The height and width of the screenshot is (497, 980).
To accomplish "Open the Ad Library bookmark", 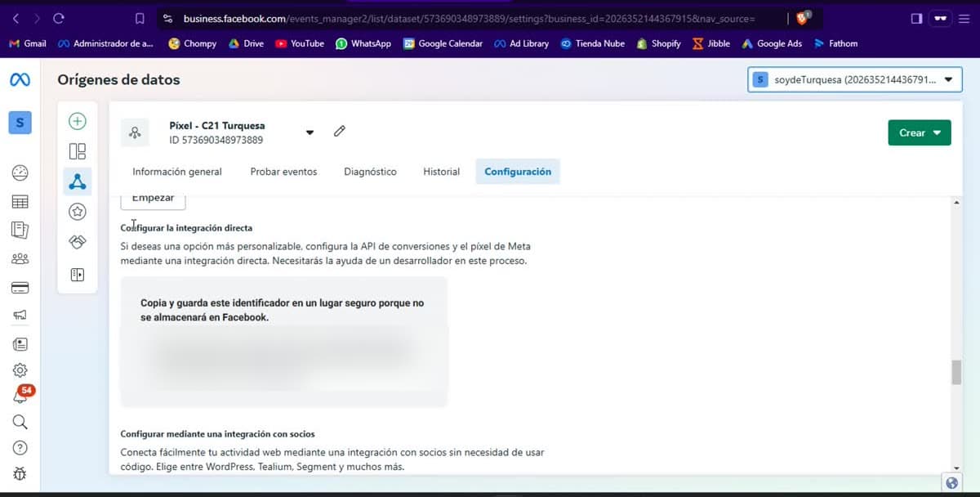I will point(522,43).
